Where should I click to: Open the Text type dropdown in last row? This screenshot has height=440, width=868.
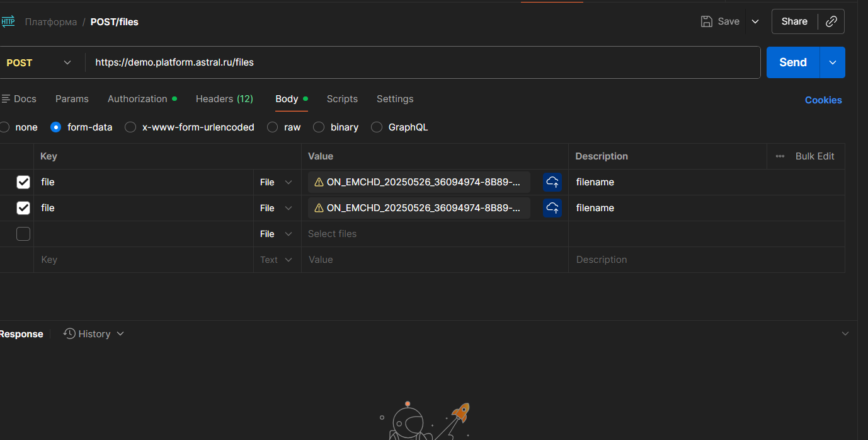[277, 260]
